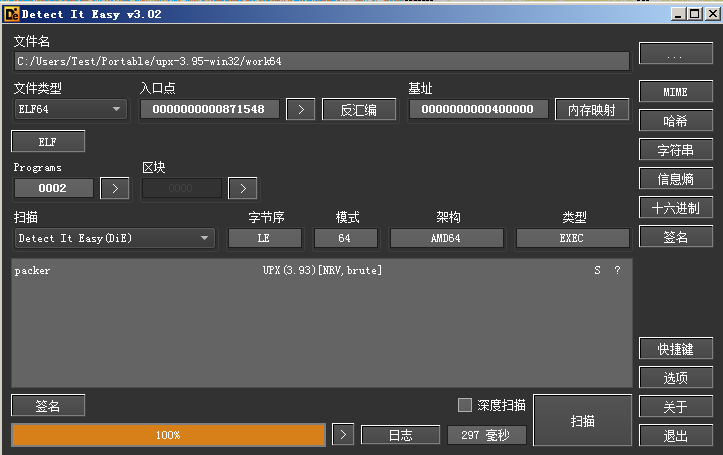
Task: Click the Detect It Easy title bar icon
Action: [x=12, y=14]
